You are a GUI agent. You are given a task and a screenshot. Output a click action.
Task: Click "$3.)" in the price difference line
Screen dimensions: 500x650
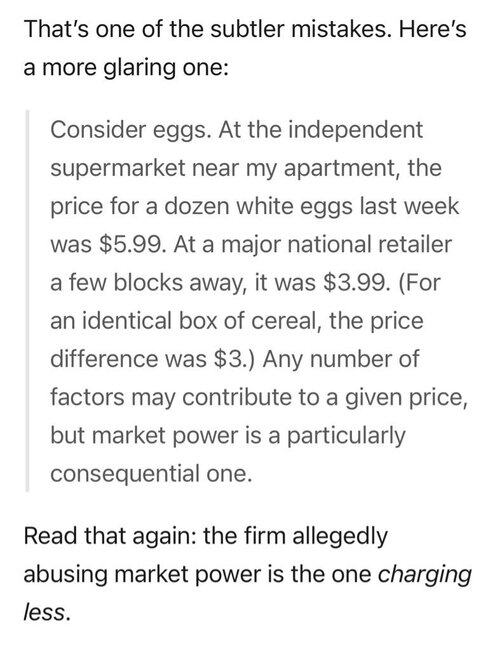click(235, 359)
